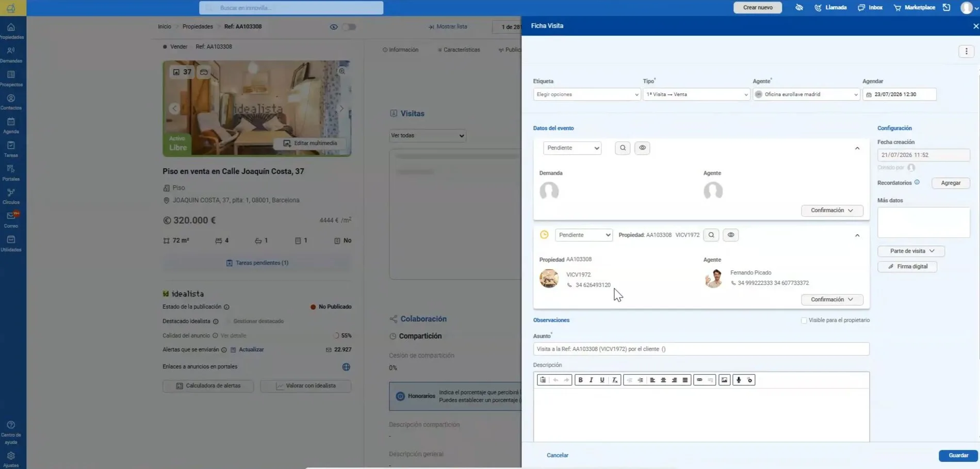Viewport: 980px width, 469px height.
Task: Open Correo in the left sidebar
Action: tap(11, 220)
